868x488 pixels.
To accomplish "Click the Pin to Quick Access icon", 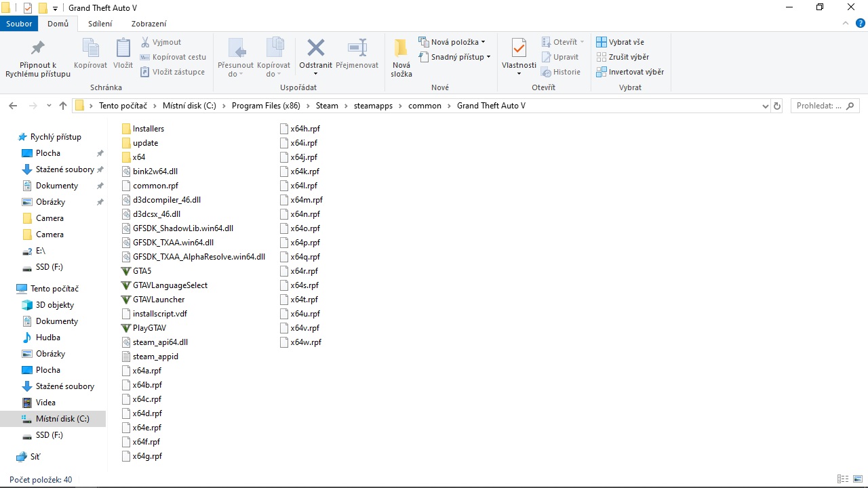I will pos(37,49).
